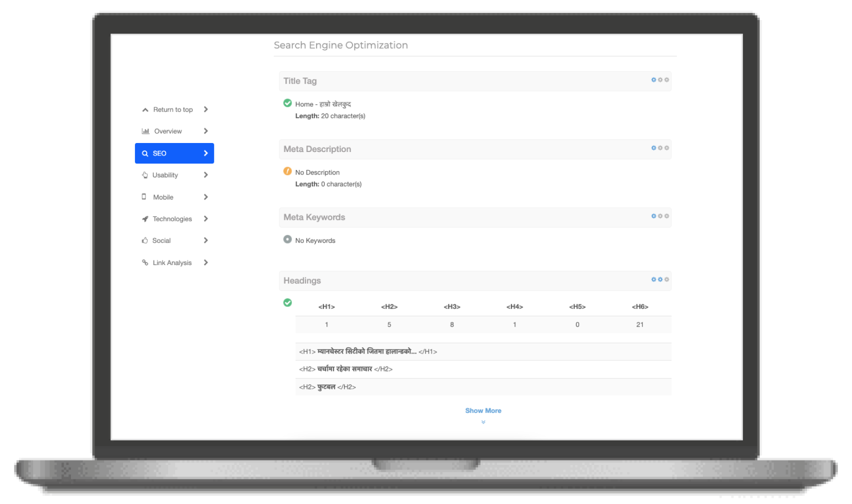Click the Usability hand pointer icon
The height and width of the screenshot is (504, 852).
pyautogui.click(x=145, y=175)
